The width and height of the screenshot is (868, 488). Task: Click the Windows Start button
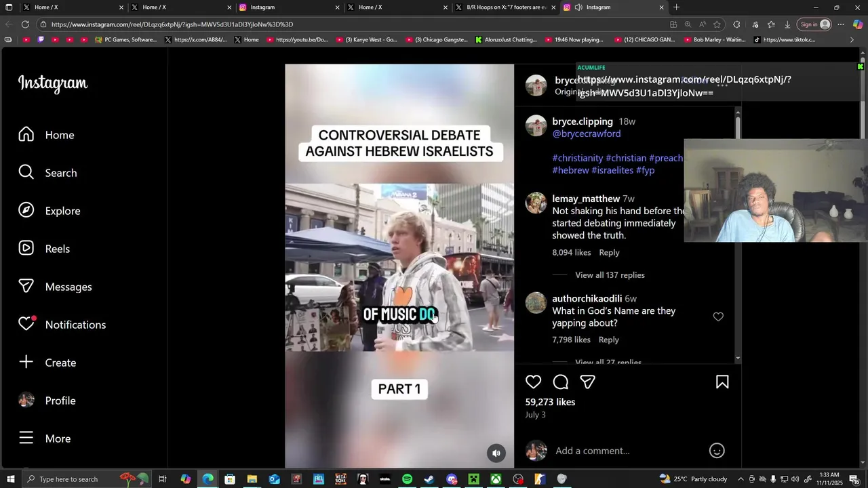tap(10, 479)
